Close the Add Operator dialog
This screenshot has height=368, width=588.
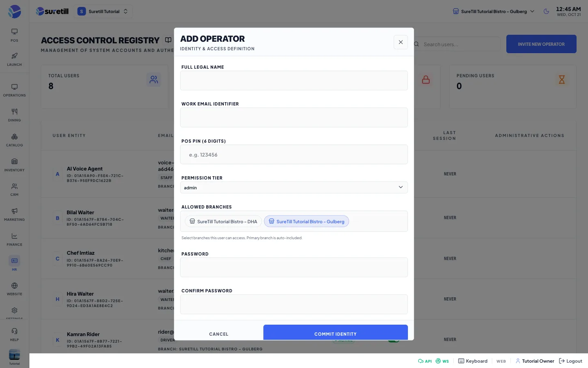point(401,42)
